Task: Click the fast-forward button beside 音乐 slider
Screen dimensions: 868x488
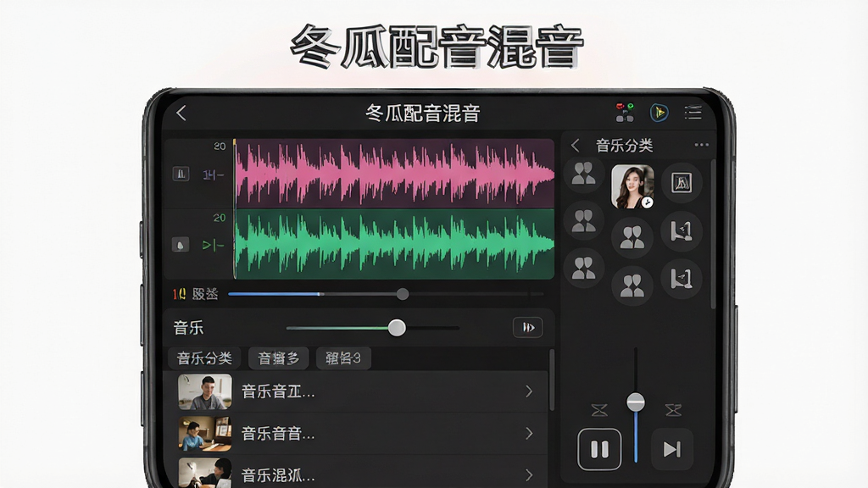Action: pos(527,328)
